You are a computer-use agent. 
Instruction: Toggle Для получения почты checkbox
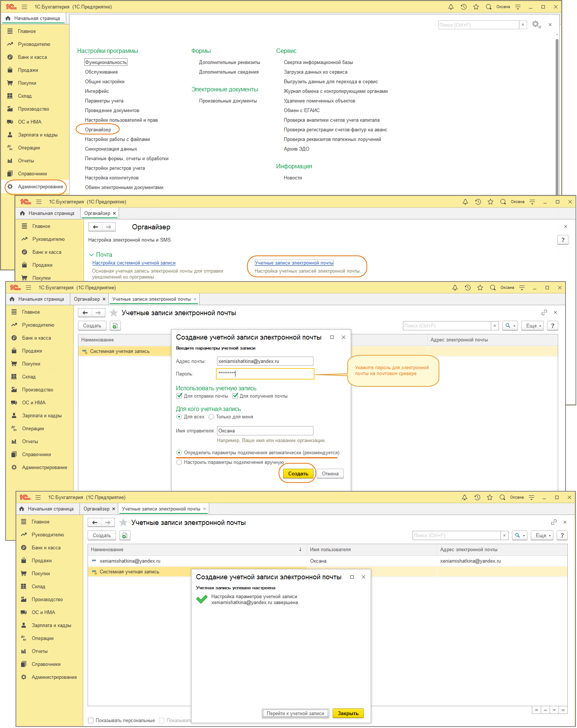coord(235,396)
